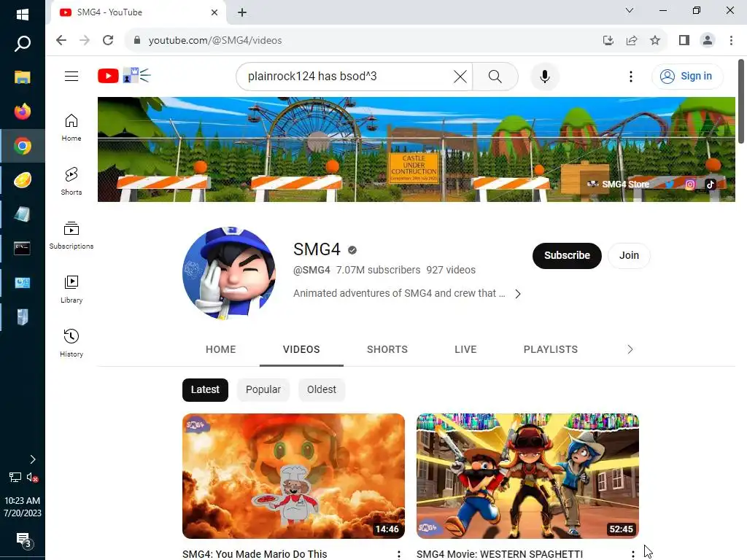The height and width of the screenshot is (560, 747).
Task: Click the share page icon in address bar
Action: pos(632,41)
